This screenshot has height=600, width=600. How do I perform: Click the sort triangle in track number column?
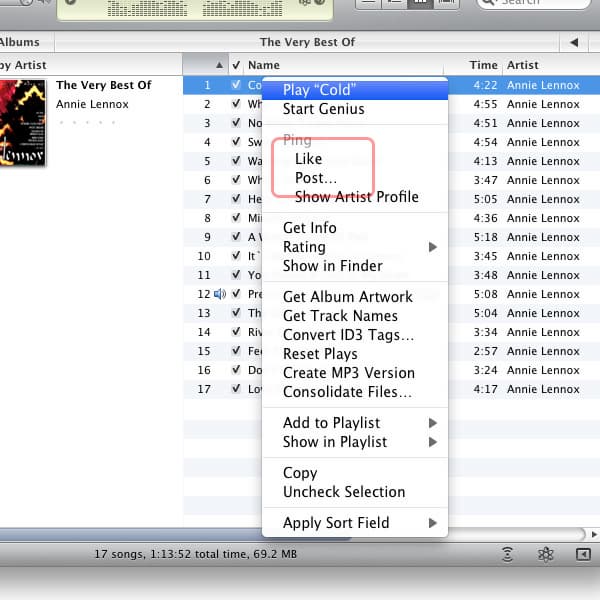point(219,65)
